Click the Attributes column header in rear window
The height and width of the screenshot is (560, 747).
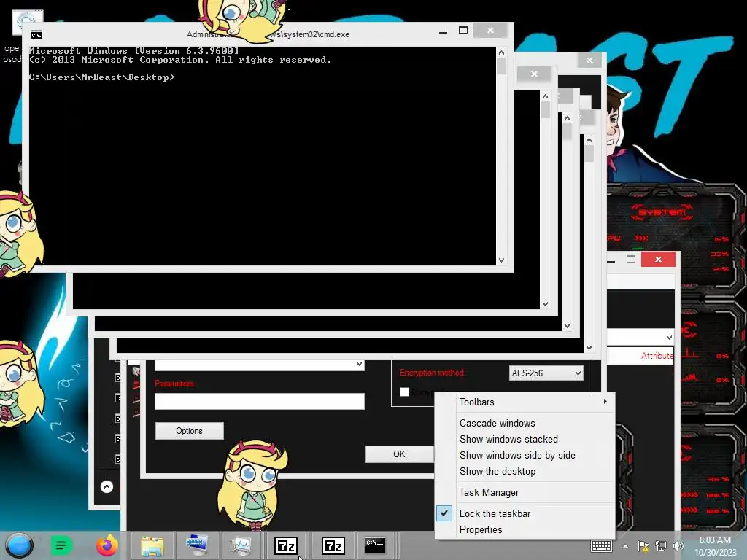(657, 356)
